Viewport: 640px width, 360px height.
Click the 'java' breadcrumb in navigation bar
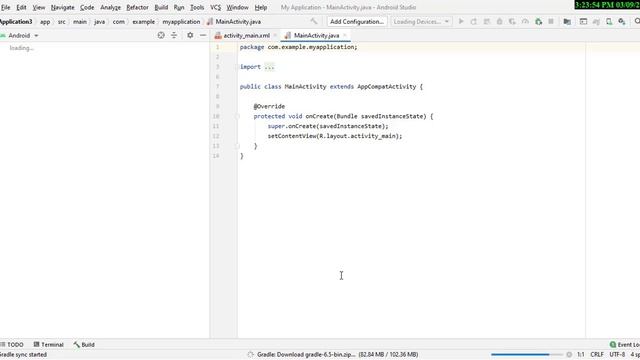click(x=100, y=22)
